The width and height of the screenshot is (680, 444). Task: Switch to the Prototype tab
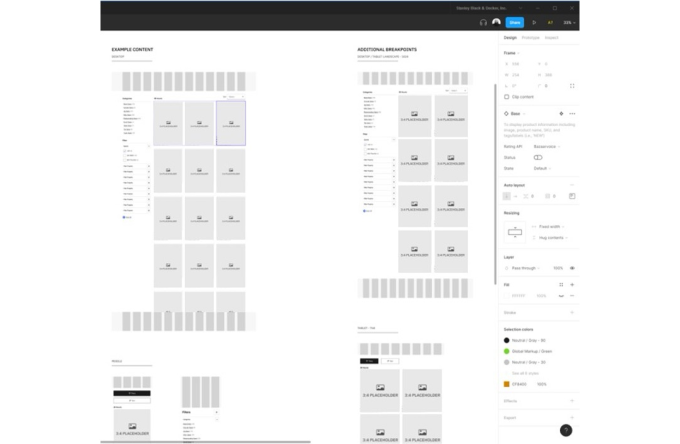530,37
